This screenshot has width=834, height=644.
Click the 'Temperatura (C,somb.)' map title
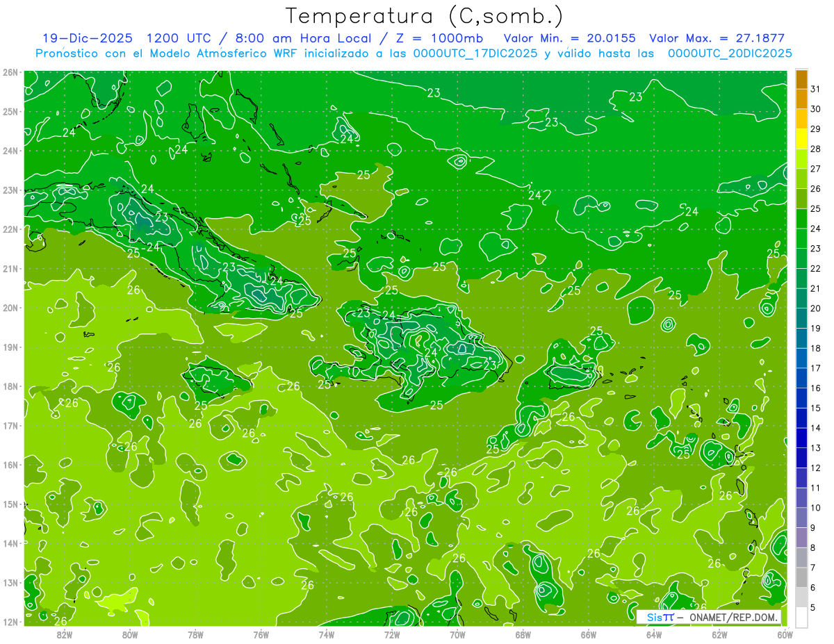click(x=425, y=16)
